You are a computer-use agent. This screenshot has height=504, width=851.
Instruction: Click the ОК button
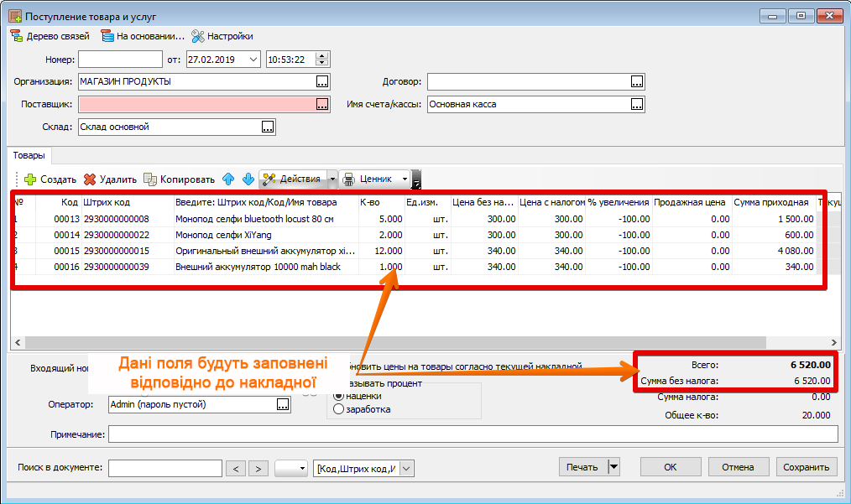(671, 466)
